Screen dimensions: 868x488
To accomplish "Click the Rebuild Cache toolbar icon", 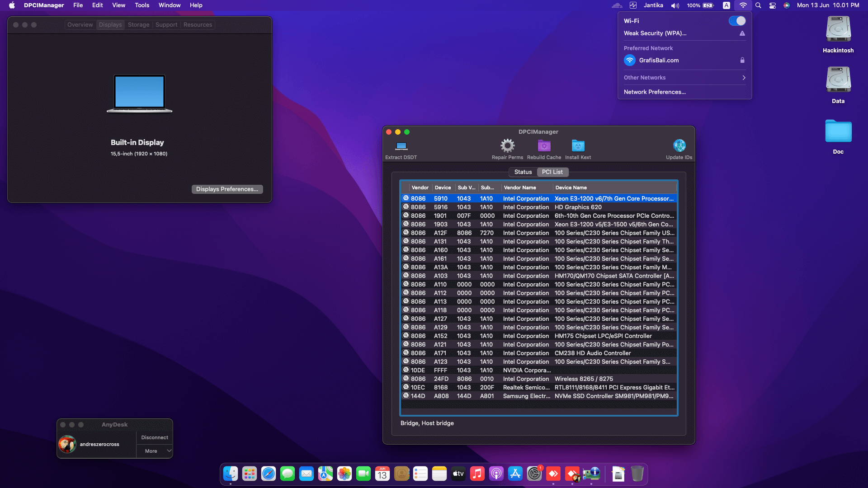I will click(544, 145).
